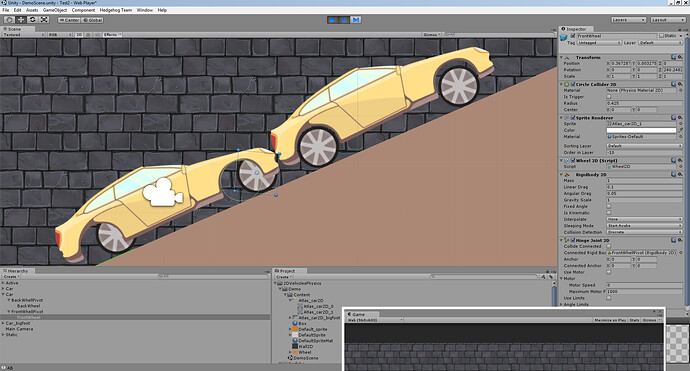Image resolution: width=690 pixels, height=371 pixels.
Task: Collapse the Circle Collider 2D component
Action: [562, 84]
